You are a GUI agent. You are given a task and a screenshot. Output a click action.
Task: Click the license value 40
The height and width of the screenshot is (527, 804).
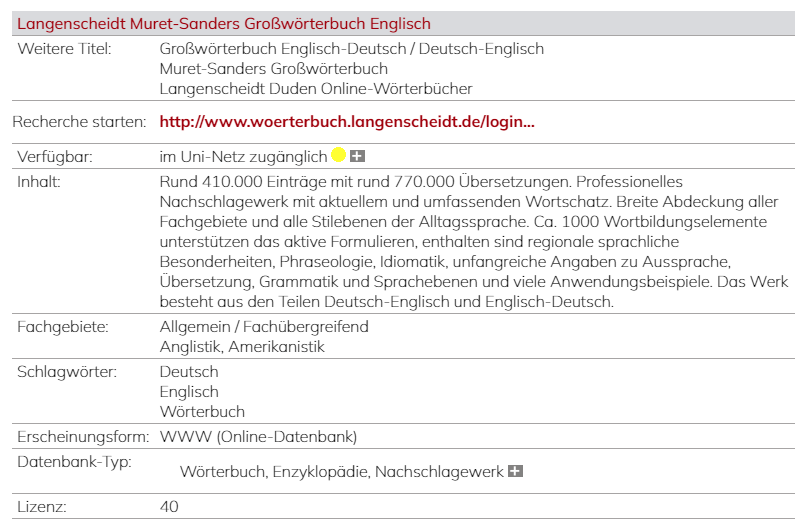click(169, 507)
